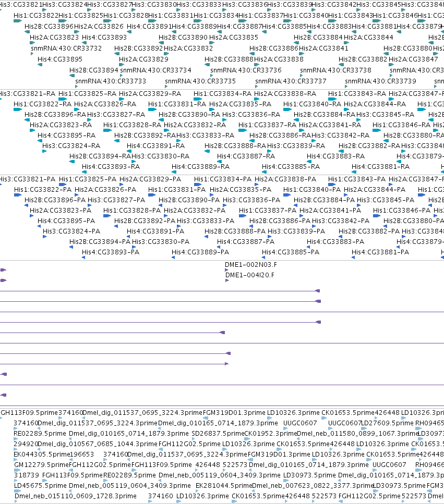
Task: Select snmRNA:430:CR33735 label
Action: 200,81
